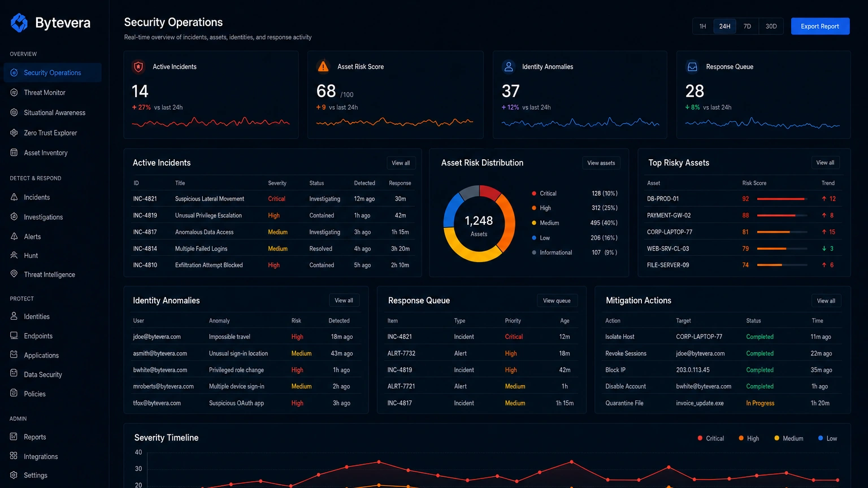Click the Situational Awareness sidebar icon
The image size is (868, 488).
pyautogui.click(x=14, y=112)
